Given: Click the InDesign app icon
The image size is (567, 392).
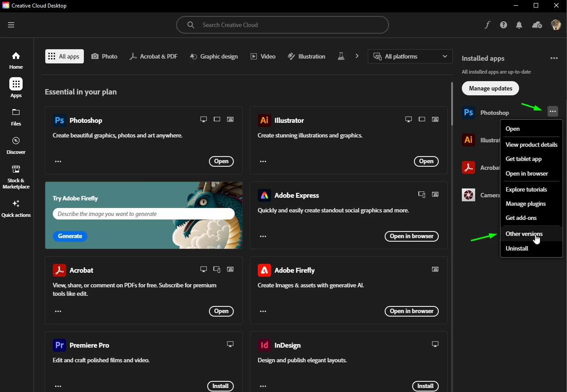Looking at the screenshot, I should click(x=264, y=345).
